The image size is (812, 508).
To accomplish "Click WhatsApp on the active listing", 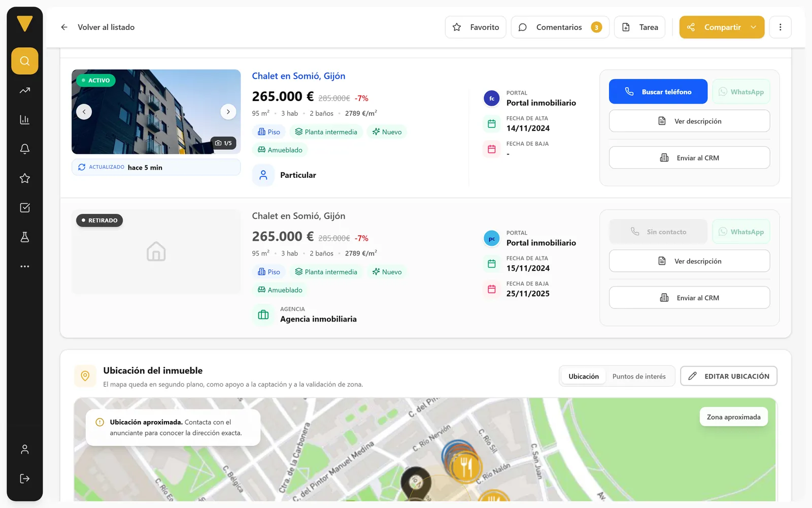I will coord(741,91).
